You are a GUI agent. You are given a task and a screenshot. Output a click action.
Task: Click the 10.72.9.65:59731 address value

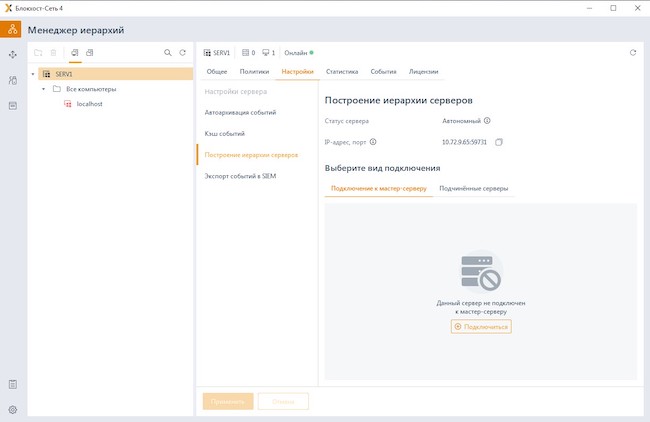464,142
